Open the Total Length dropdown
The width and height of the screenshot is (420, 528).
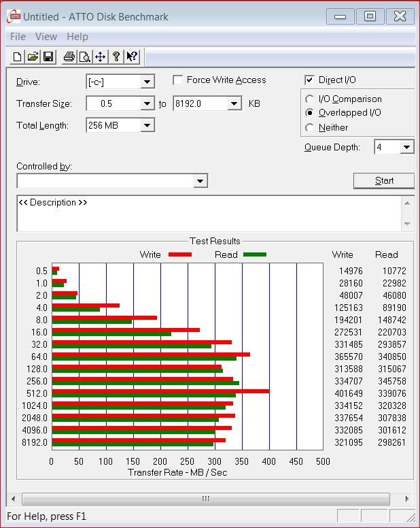coord(147,126)
